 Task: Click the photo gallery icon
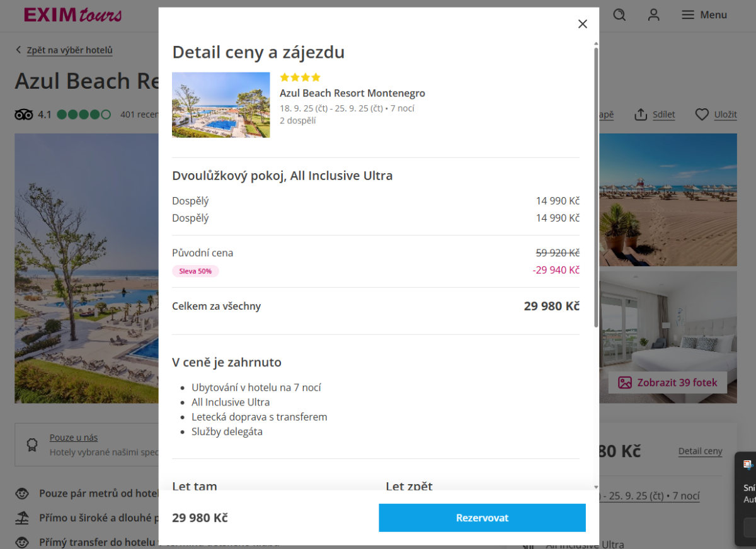coord(625,383)
